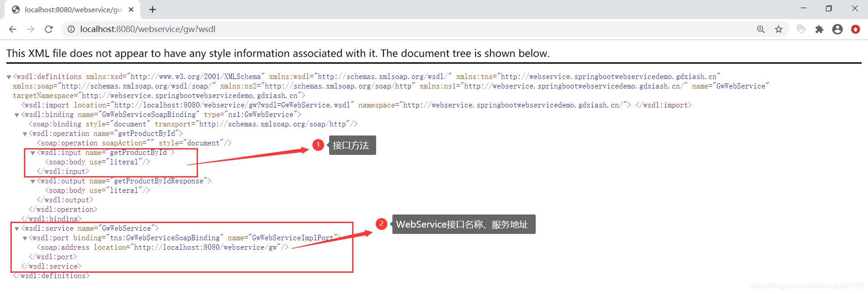Viewport: 868px width, 294px height.
Task: Collapse the wsdl:service GwWebService node
Action: 17,229
